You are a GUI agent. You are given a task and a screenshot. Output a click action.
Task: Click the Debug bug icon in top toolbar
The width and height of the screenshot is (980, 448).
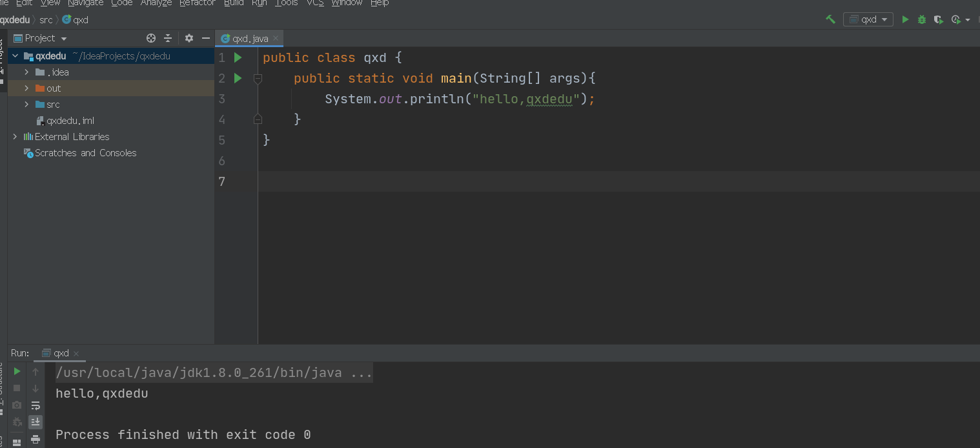922,19
